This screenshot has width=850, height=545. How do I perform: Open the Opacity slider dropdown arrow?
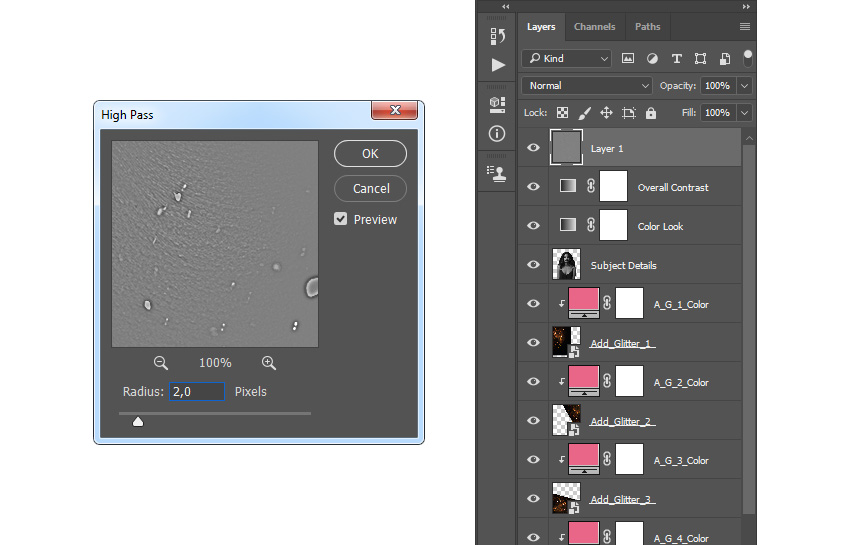tap(745, 86)
